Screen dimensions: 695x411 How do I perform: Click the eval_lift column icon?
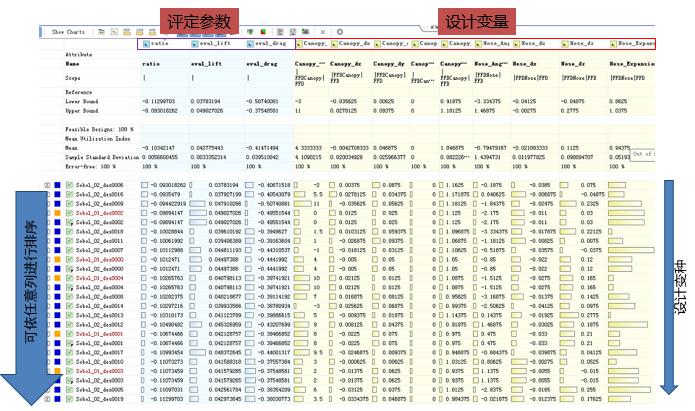click(195, 43)
